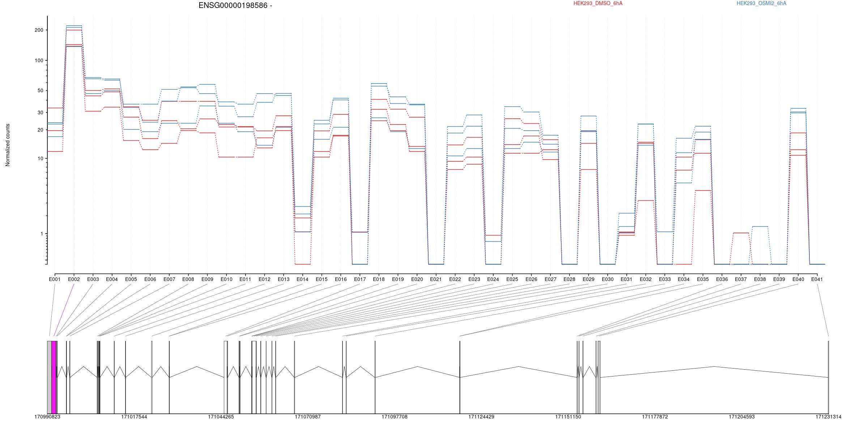Image resolution: width=868 pixels, height=434 pixels.
Task: Click exon label E031
Action: pyautogui.click(x=626, y=280)
